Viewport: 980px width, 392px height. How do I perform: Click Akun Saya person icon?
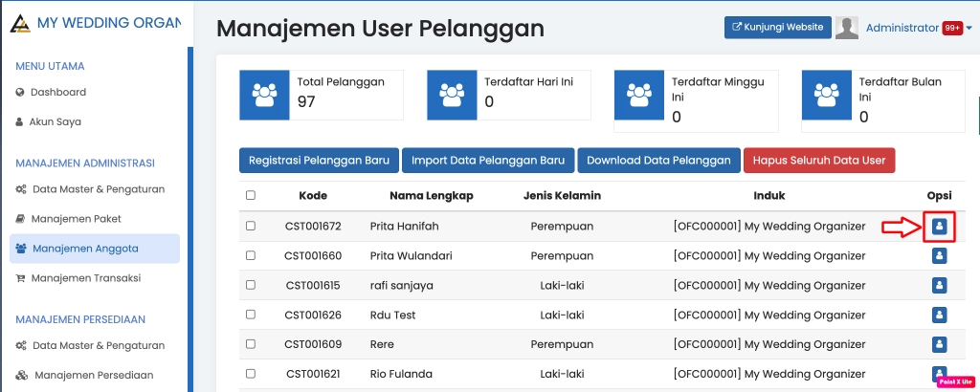[x=19, y=122]
